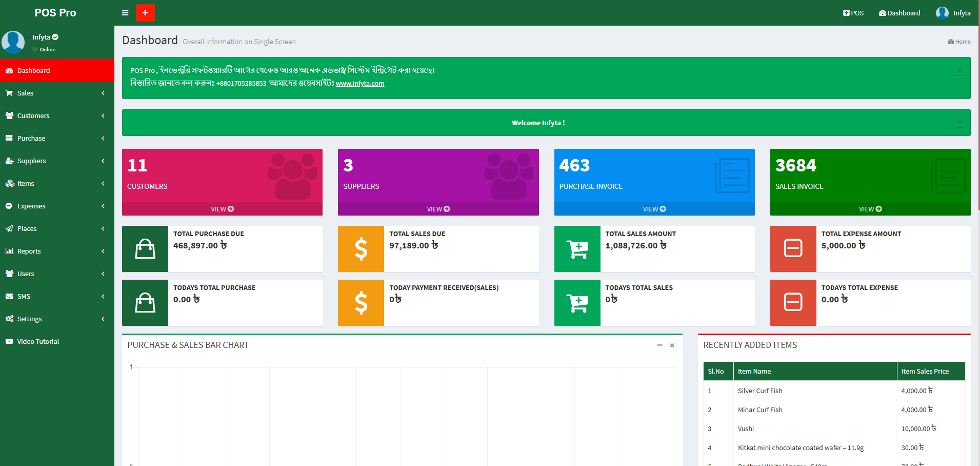Viewport: 980px width, 466px height.
Task: Click the red plus quick-add button
Action: click(145, 13)
